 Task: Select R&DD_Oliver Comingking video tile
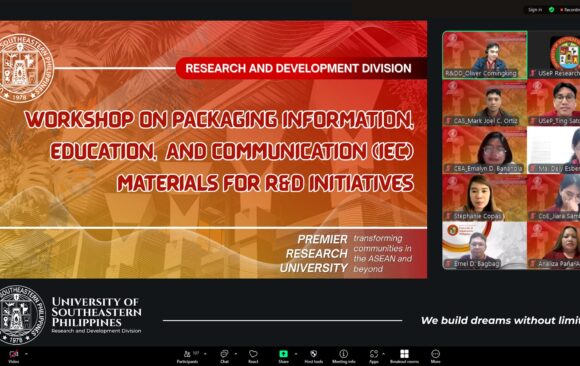click(485, 55)
